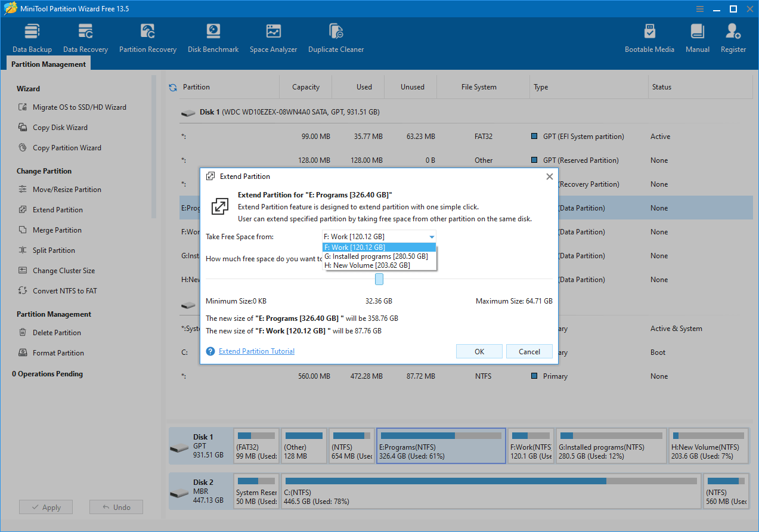Viewport: 759px width, 532px height.
Task: Select (FAT32) 99 MB block in disk map
Action: (x=256, y=446)
